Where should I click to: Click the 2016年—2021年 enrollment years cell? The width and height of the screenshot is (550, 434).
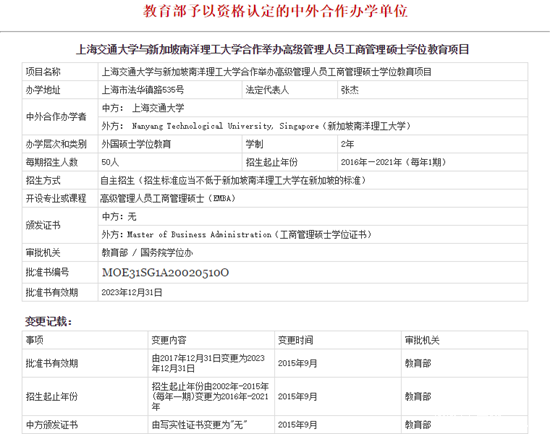click(432, 162)
